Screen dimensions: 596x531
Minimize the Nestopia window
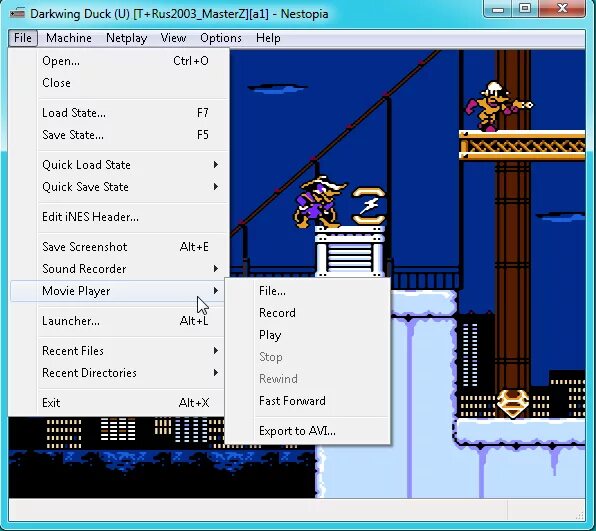click(498, 9)
